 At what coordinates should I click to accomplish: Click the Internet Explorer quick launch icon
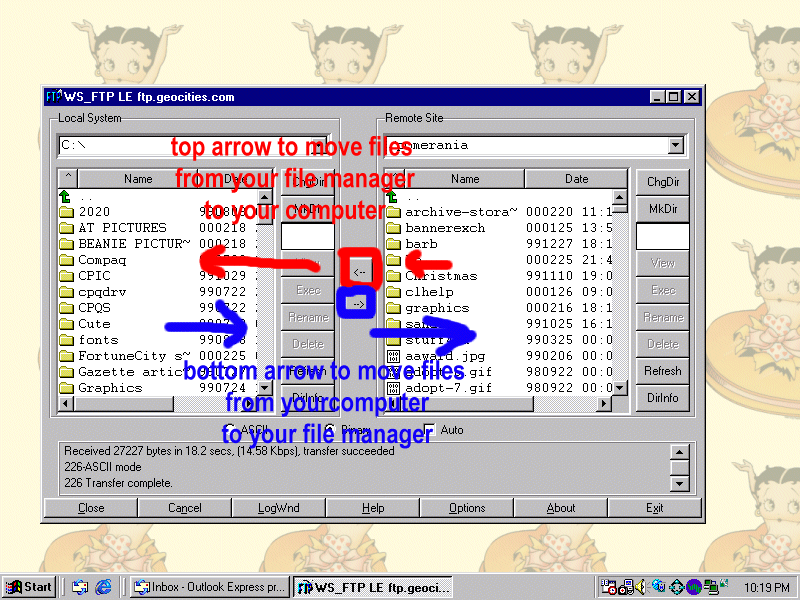pyautogui.click(x=102, y=587)
